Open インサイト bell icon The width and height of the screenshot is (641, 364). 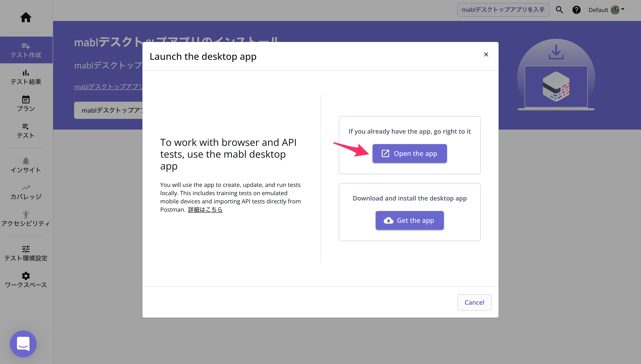pyautogui.click(x=26, y=161)
